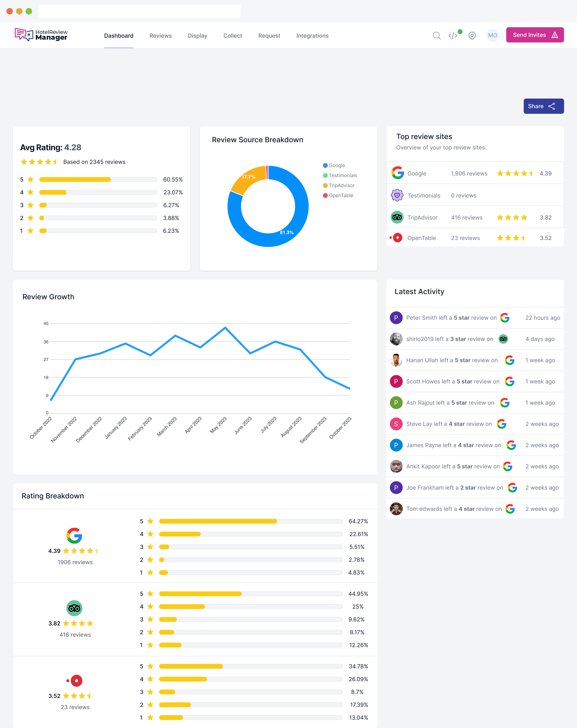Open the MG user avatar
This screenshot has height=728, width=577.
[493, 35]
